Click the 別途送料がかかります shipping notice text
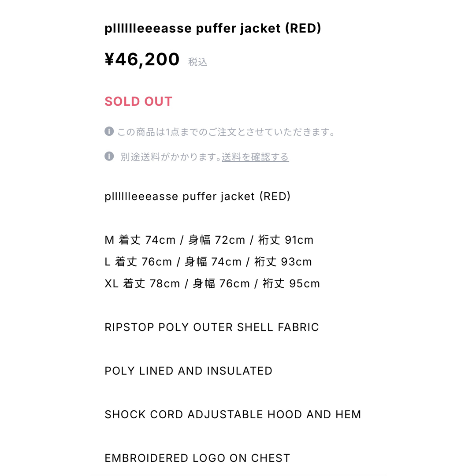Image resolution: width=476 pixels, height=476 pixels. click(171, 157)
